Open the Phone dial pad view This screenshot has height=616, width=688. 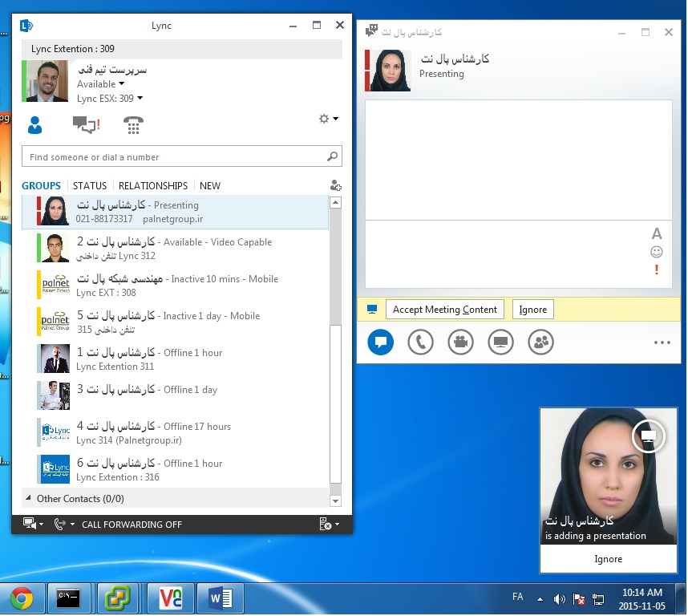pyautogui.click(x=133, y=125)
